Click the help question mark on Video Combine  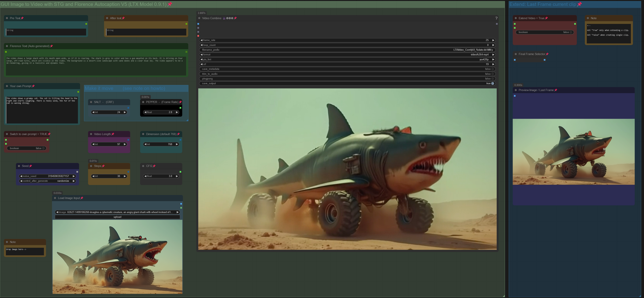pos(496,18)
